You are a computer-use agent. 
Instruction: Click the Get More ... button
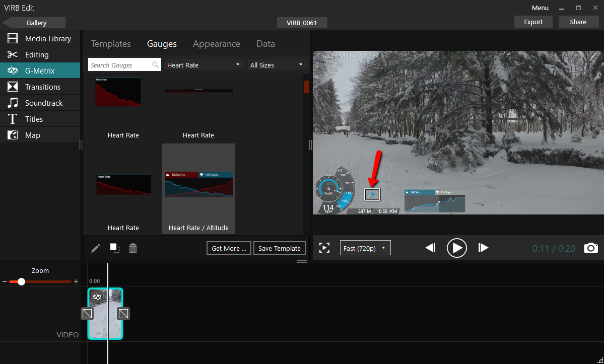point(229,248)
